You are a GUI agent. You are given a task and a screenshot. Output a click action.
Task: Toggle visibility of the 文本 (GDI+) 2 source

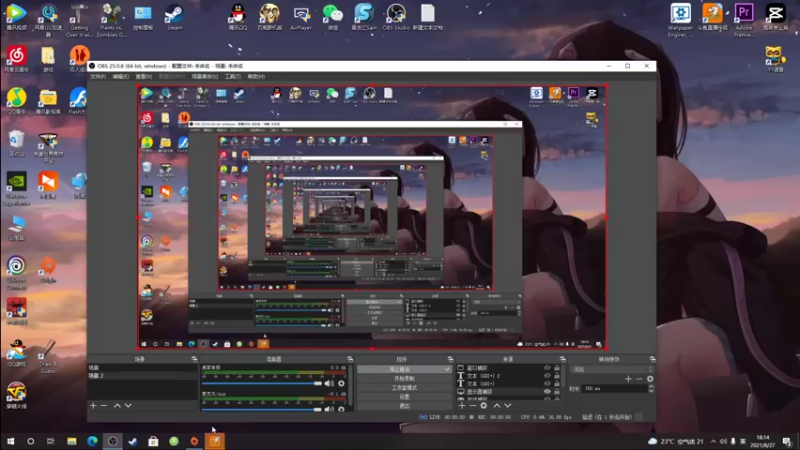[x=547, y=376]
